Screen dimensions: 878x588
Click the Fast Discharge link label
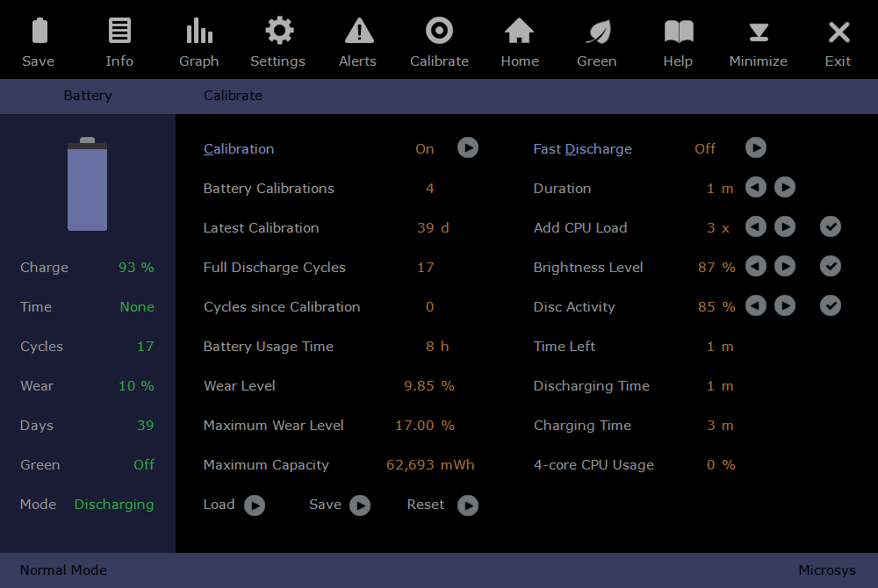[x=582, y=149]
